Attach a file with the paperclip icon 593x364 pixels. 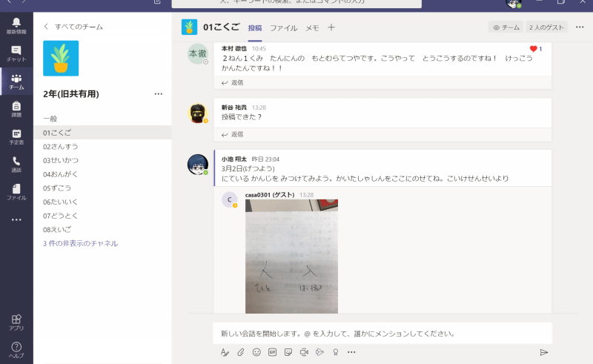pyautogui.click(x=240, y=352)
